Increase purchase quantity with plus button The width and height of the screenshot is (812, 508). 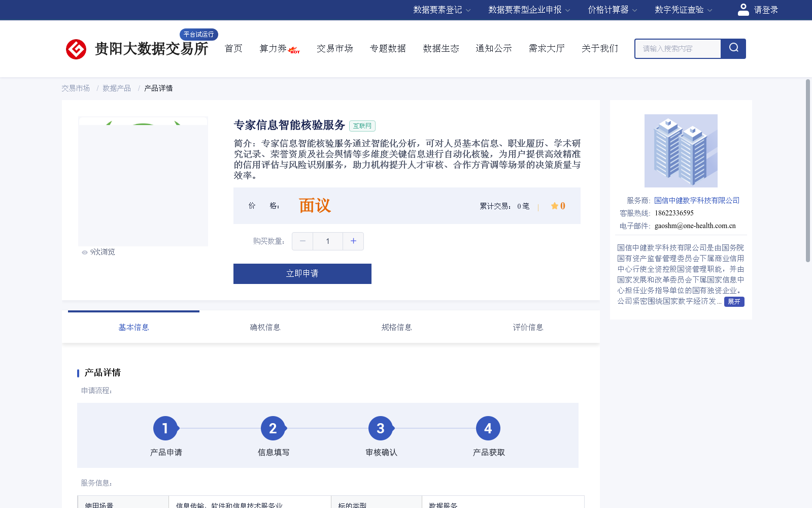coord(353,241)
